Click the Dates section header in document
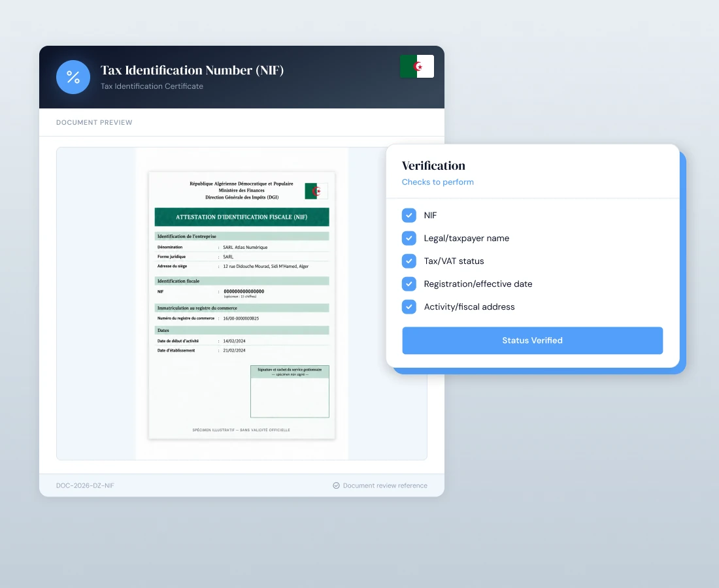Screen dimensions: 719x588 [x=242, y=330]
